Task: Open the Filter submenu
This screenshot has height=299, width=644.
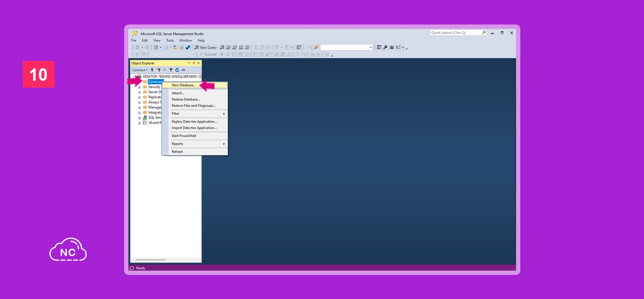Action: tap(195, 113)
